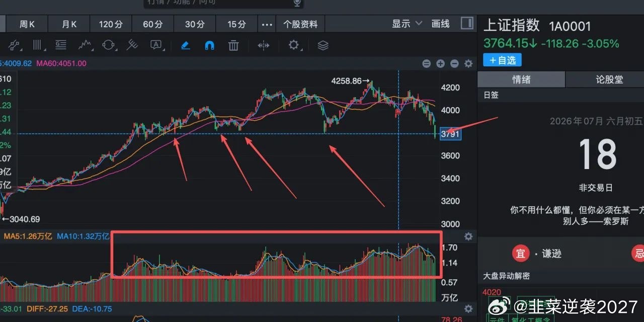
Task: Click the 3791 price axis label
Action: point(451,134)
